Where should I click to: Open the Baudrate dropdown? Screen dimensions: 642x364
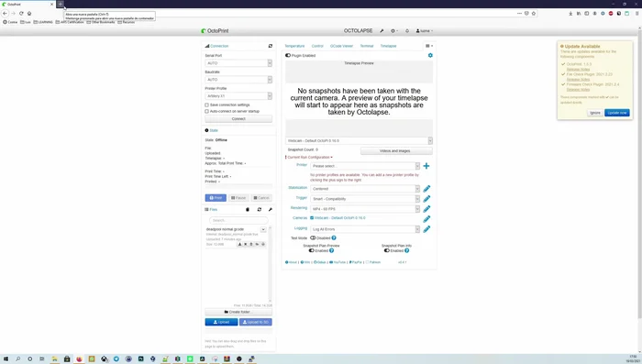[x=238, y=80]
